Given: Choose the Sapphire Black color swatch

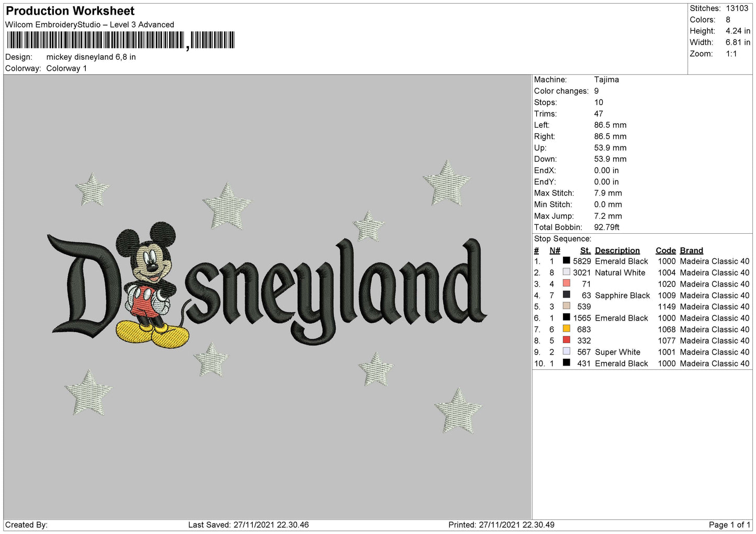Looking at the screenshot, I should (566, 294).
